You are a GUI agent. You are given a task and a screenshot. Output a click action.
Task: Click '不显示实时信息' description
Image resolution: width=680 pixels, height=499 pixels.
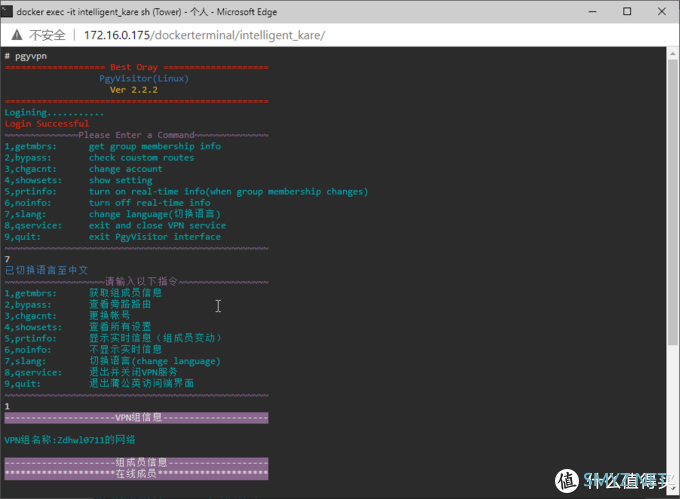point(126,349)
